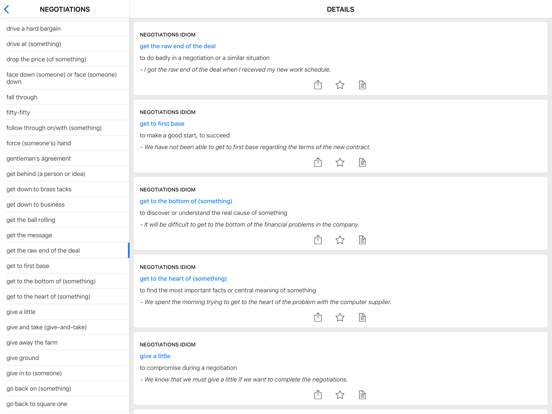Screen dimensions: 552x414
Task: Select 'give a little' in the sidebar list
Action: point(65,312)
